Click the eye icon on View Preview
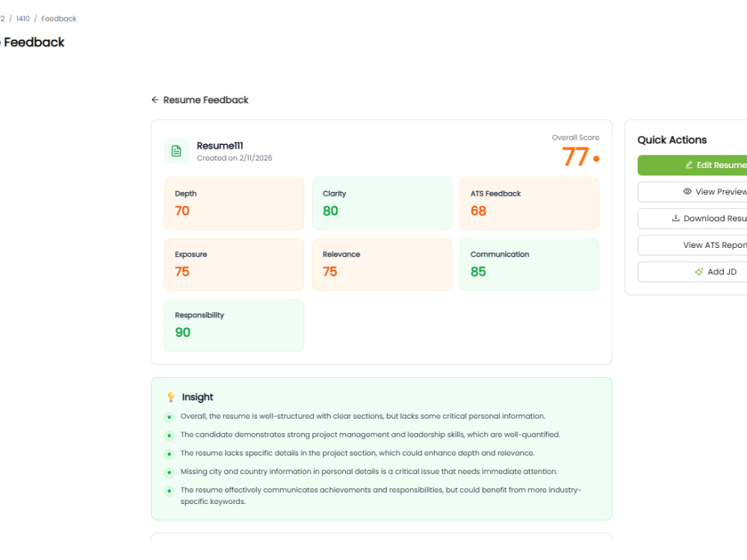747x560 pixels. [x=687, y=191]
